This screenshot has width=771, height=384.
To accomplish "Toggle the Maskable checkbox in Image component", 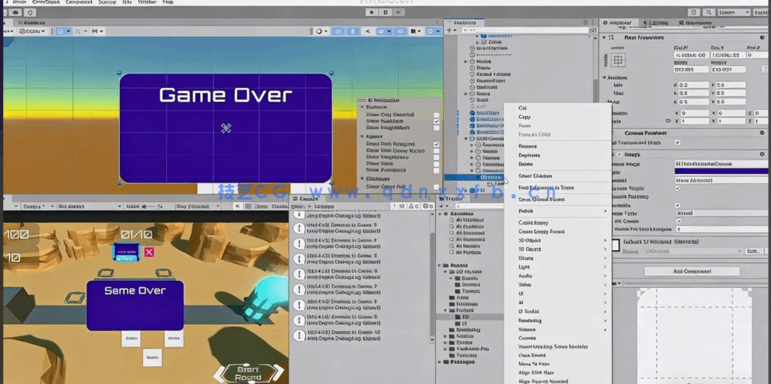I will (x=678, y=205).
